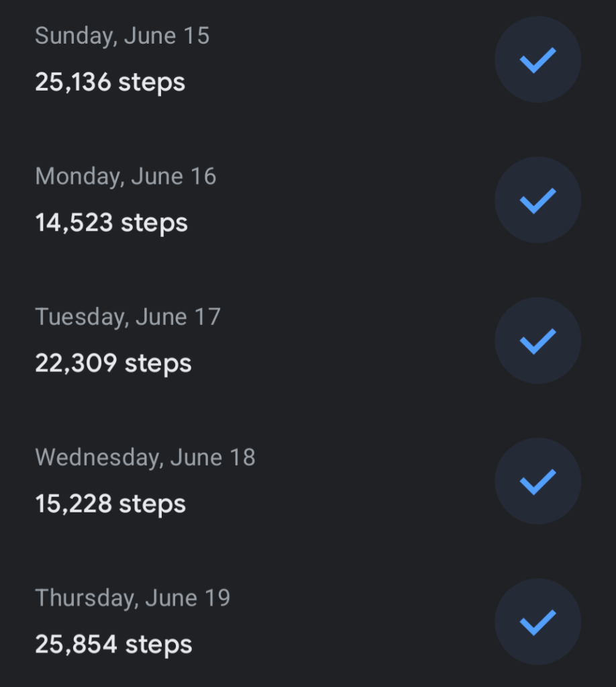This screenshot has width=616, height=687.
Task: Click the Monday, June 16 date label
Action: tap(125, 177)
